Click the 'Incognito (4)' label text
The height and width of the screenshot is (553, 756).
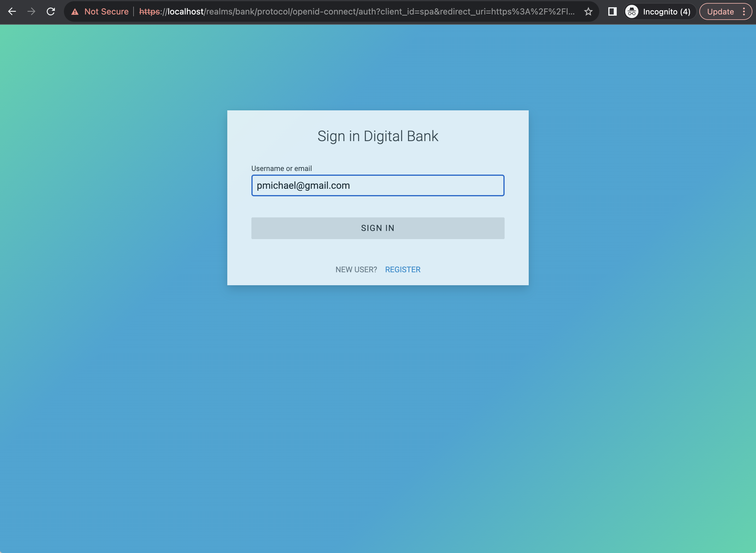click(x=666, y=12)
